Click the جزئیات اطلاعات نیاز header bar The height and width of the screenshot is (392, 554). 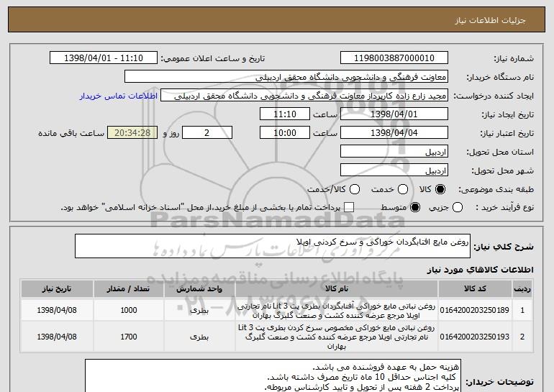point(277,19)
